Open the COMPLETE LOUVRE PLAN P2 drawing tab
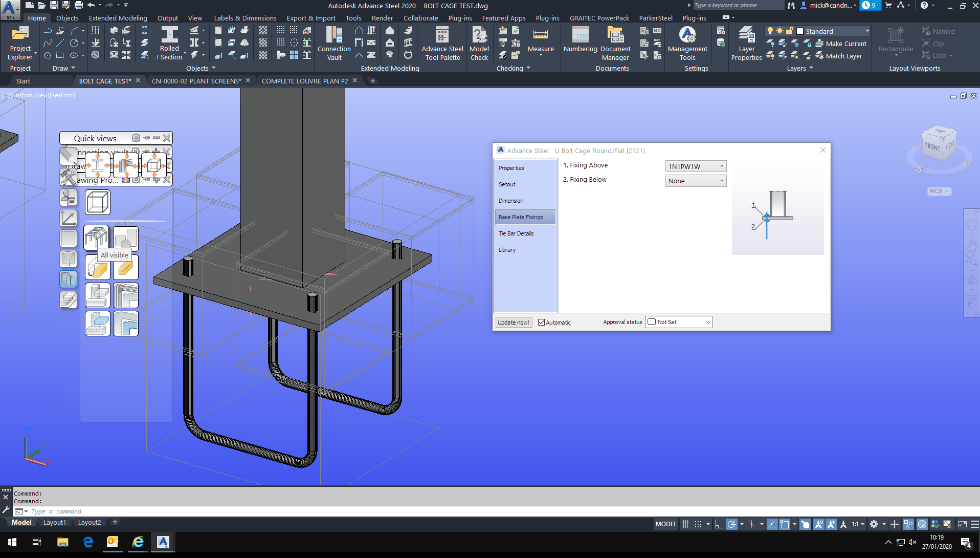Image resolution: width=980 pixels, height=558 pixels. pos(305,80)
